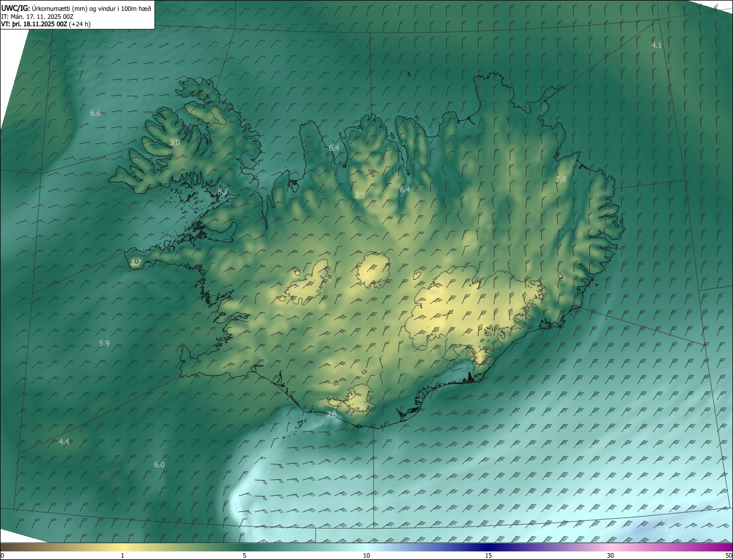Image resolution: width=733 pixels, height=560 pixels.
Task: Click the 0 label on the color scale
Action: (x=2, y=555)
